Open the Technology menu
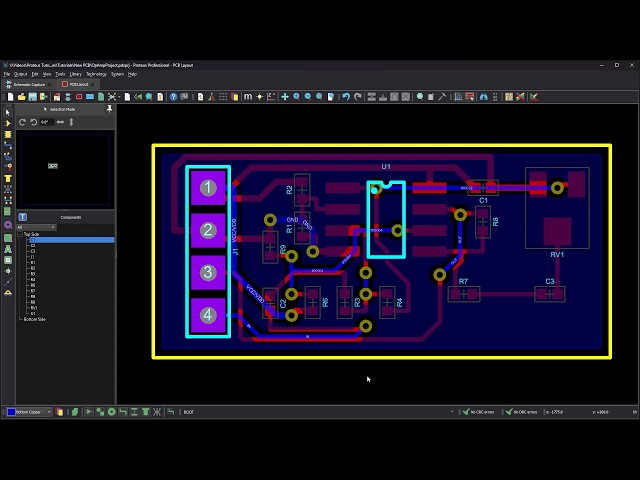The image size is (640, 480). coord(96,74)
